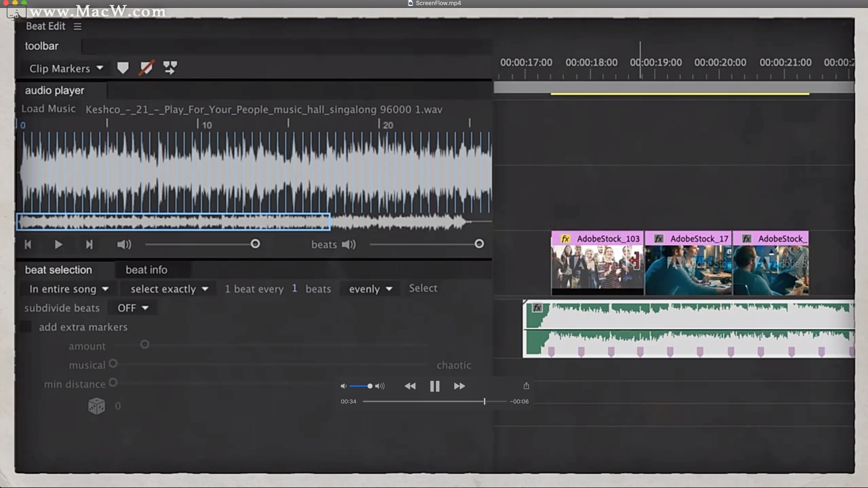Click the randomize dice icon
Viewport: 868px width, 488px height.
pos(96,406)
